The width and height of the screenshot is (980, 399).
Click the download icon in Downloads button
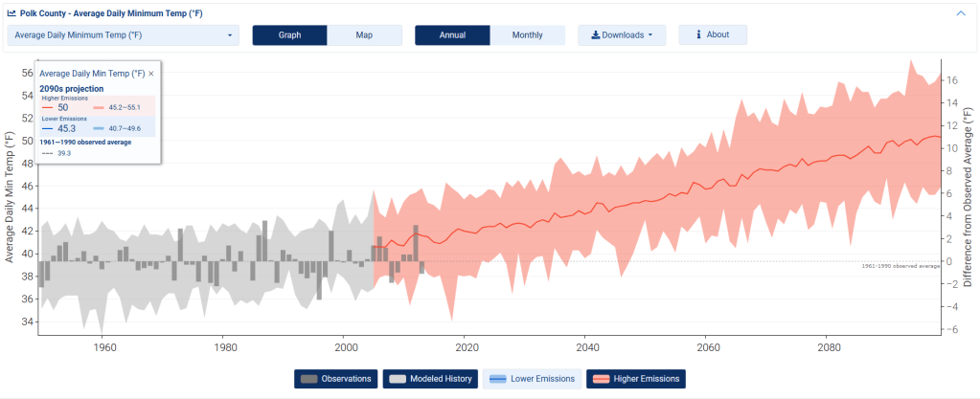(x=595, y=35)
